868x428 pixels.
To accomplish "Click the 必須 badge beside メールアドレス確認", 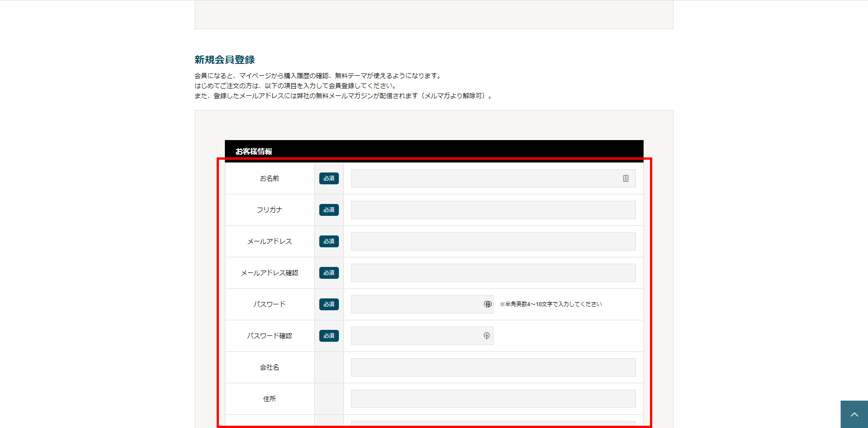I will coord(329,273).
